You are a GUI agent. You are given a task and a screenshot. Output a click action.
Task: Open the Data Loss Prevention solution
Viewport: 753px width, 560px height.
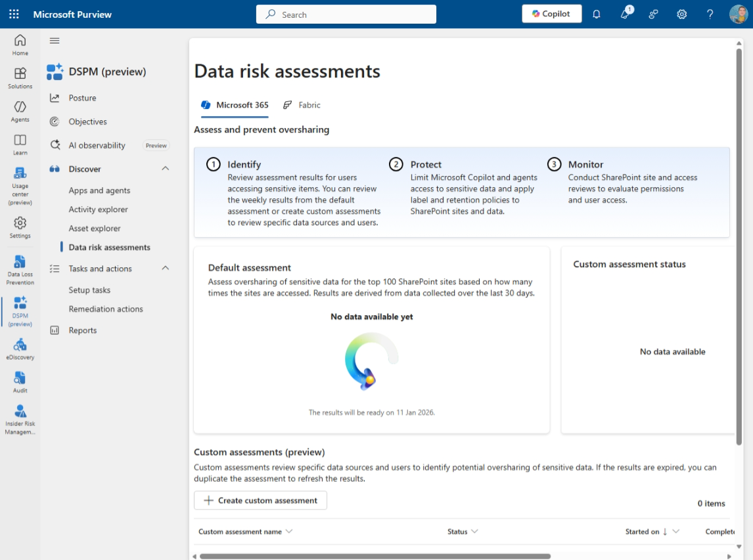(20, 270)
